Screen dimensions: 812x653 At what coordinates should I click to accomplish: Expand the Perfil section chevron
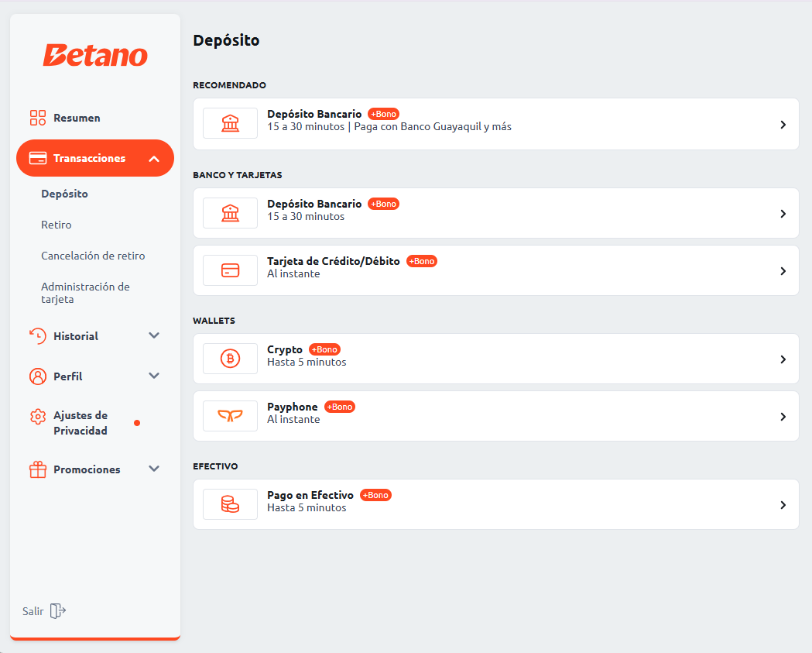tap(154, 376)
